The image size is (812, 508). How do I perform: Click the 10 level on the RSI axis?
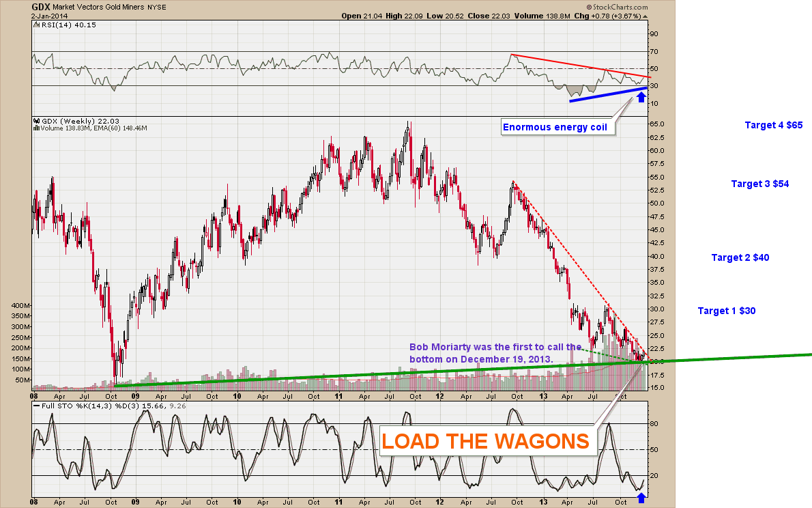click(654, 104)
